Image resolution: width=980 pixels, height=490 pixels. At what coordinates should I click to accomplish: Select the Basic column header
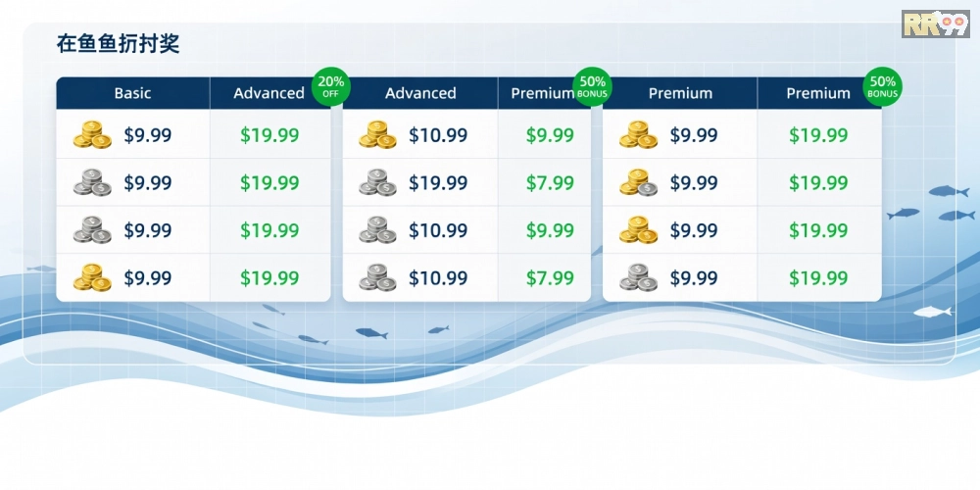pos(132,93)
